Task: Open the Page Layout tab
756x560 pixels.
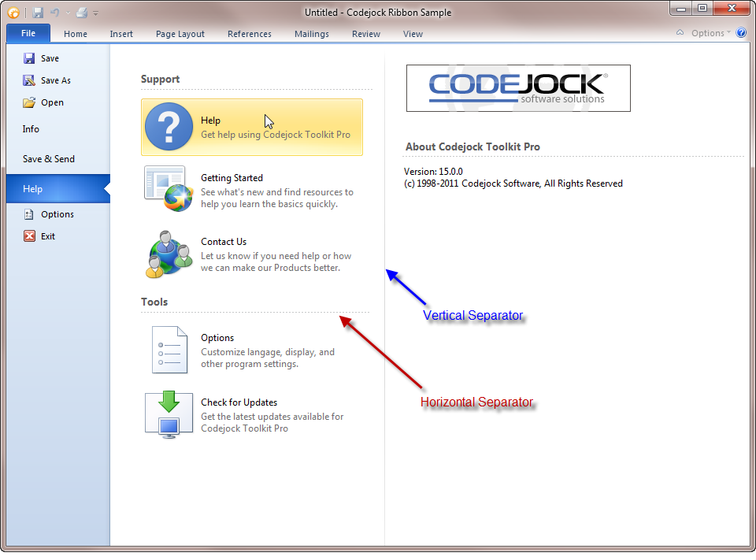Action: 180,34
